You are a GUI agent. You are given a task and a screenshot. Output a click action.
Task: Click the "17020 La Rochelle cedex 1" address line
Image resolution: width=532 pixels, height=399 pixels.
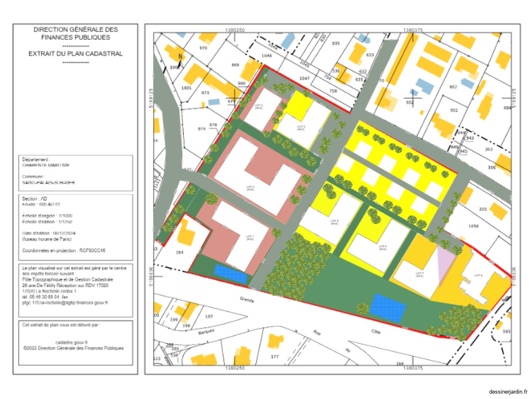point(49,291)
